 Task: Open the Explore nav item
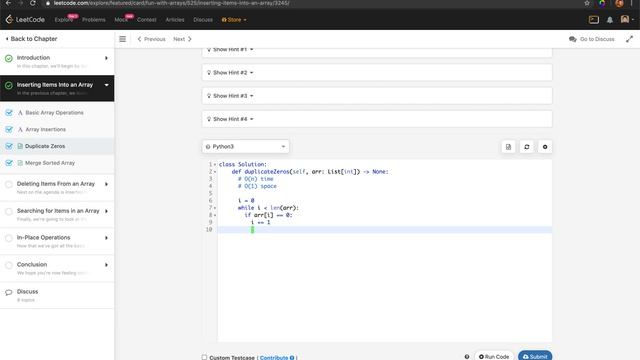click(64, 20)
